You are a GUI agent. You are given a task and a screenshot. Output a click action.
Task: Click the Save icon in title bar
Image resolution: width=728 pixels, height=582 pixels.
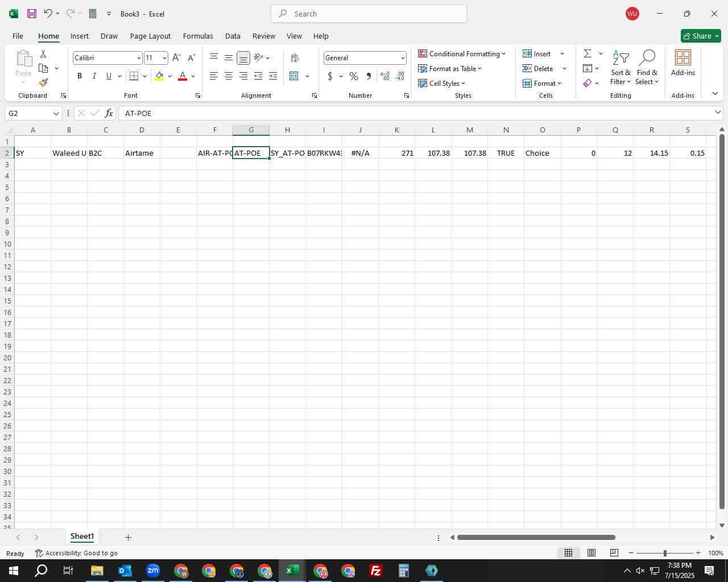click(32, 14)
